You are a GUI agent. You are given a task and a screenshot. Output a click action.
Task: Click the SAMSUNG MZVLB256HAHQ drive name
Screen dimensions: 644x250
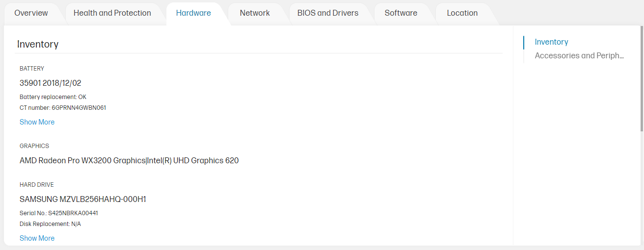83,200
